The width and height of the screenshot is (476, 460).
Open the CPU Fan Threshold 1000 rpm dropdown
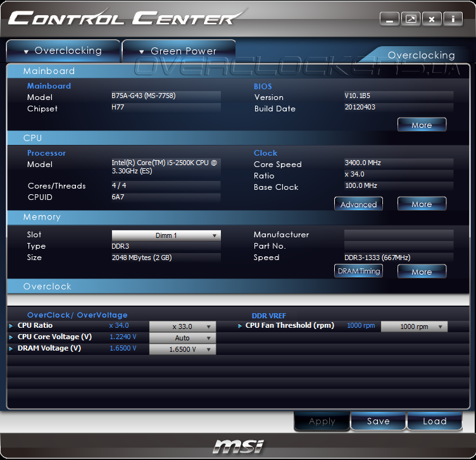414,326
